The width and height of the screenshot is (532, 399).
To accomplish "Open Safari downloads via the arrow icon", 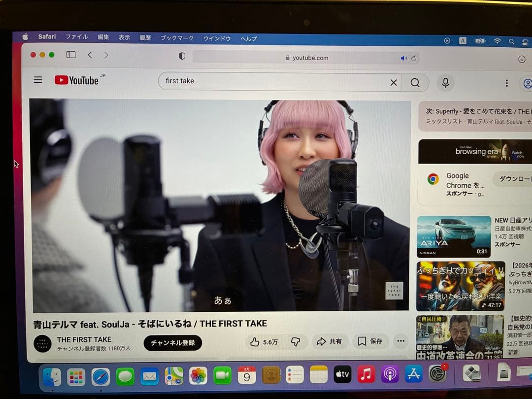I will coord(522,59).
